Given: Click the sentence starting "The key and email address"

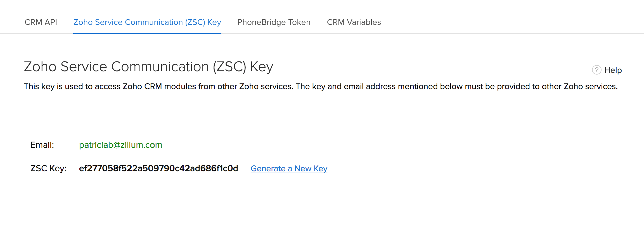Looking at the screenshot, I should (456, 87).
